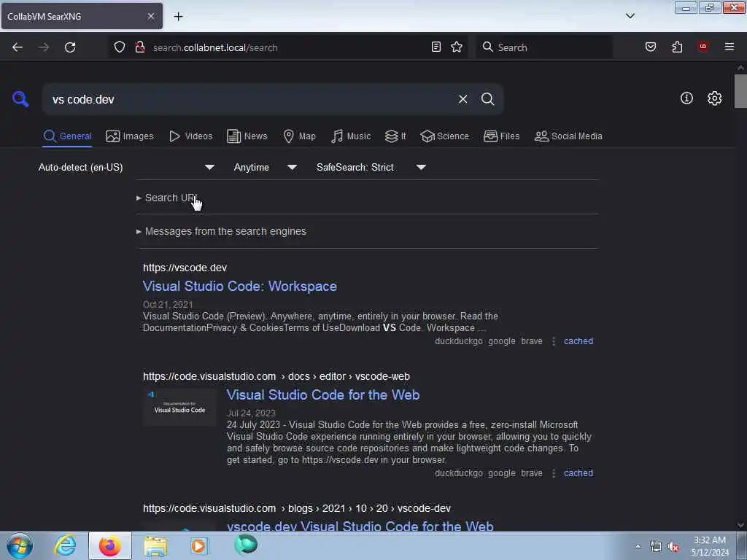
Task: Switch to the News category tab
Action: click(247, 136)
